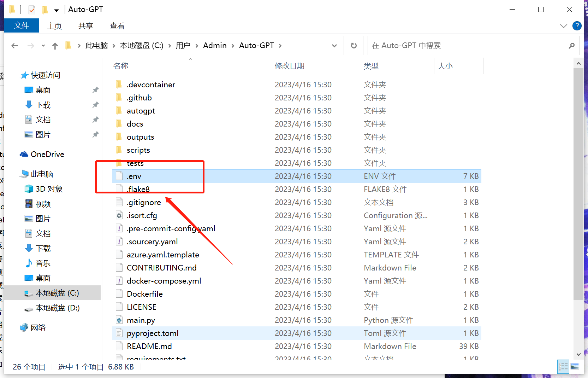This screenshot has height=378, width=588.
Task: Expand the chevron after Auto-GPT breadcrumb
Action: 280,46
